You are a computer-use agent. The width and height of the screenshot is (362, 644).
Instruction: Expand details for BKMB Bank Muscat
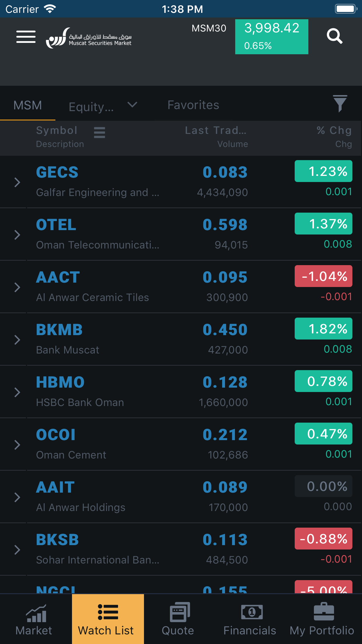[17, 339]
